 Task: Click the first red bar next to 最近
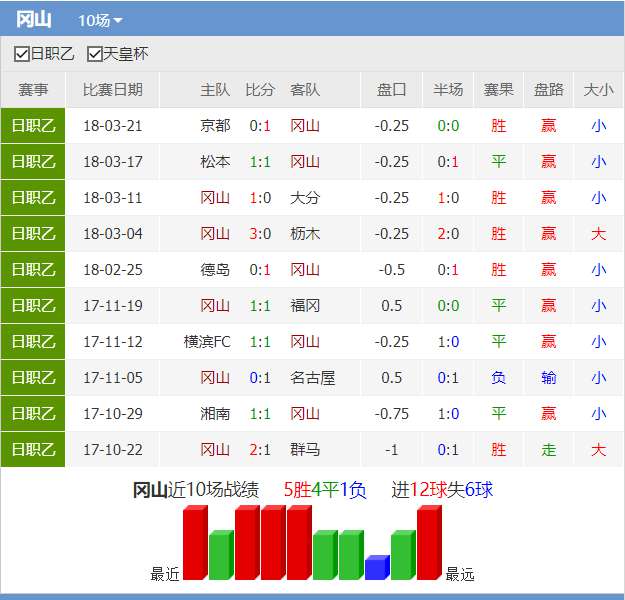pos(194,544)
